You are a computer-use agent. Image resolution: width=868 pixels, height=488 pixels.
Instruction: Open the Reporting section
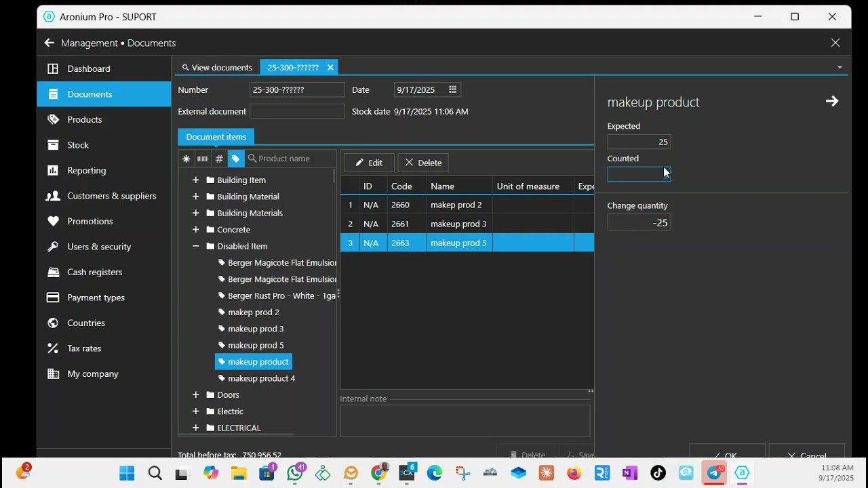(x=104, y=170)
